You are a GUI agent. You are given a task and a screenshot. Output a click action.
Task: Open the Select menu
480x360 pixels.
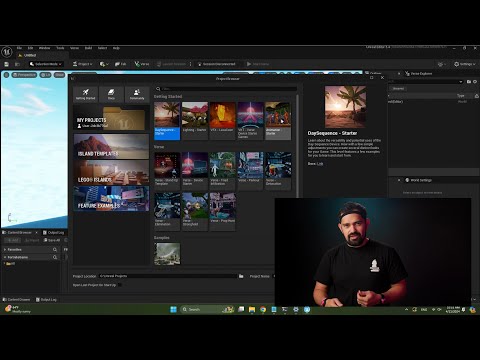click(x=102, y=48)
